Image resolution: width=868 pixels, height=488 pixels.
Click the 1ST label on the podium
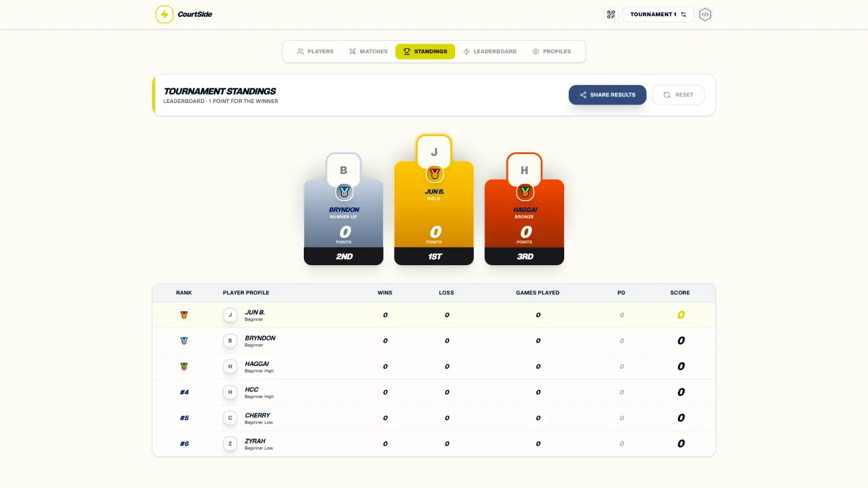[x=435, y=256]
